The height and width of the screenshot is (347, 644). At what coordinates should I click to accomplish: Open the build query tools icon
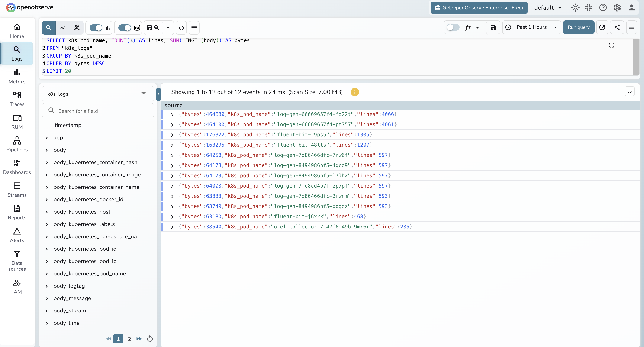click(77, 27)
